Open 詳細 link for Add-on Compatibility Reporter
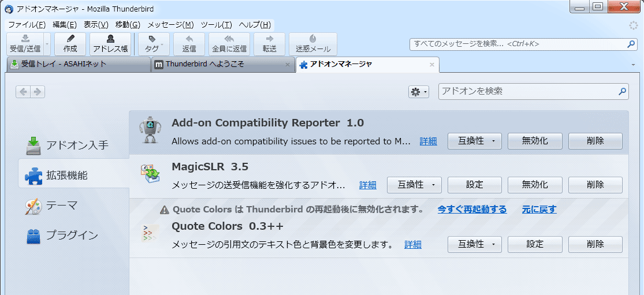644x295 pixels. tap(428, 141)
